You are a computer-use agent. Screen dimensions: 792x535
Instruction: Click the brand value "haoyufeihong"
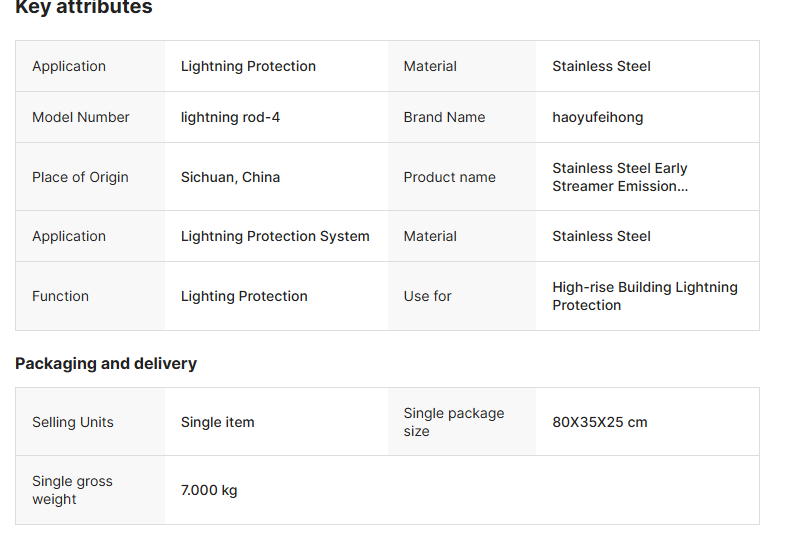click(x=598, y=117)
